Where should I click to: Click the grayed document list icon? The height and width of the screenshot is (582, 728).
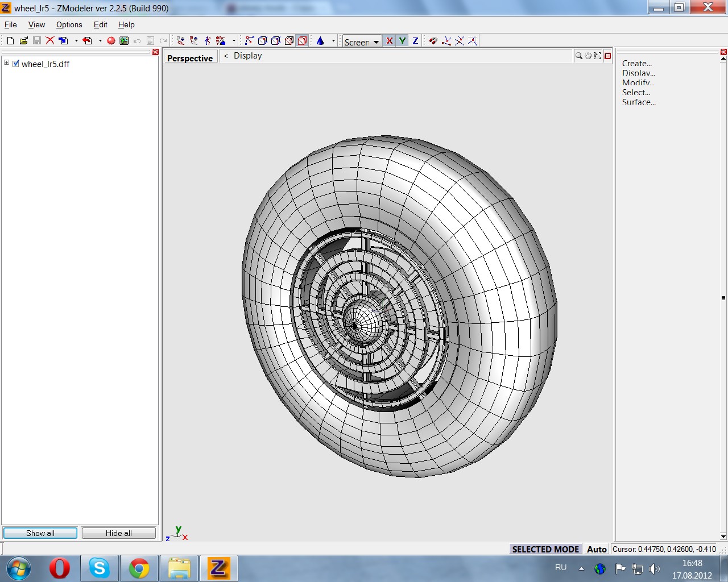tap(150, 41)
